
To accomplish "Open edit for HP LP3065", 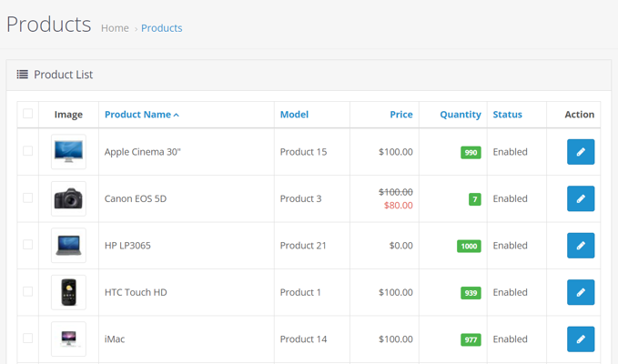I will [x=581, y=246].
